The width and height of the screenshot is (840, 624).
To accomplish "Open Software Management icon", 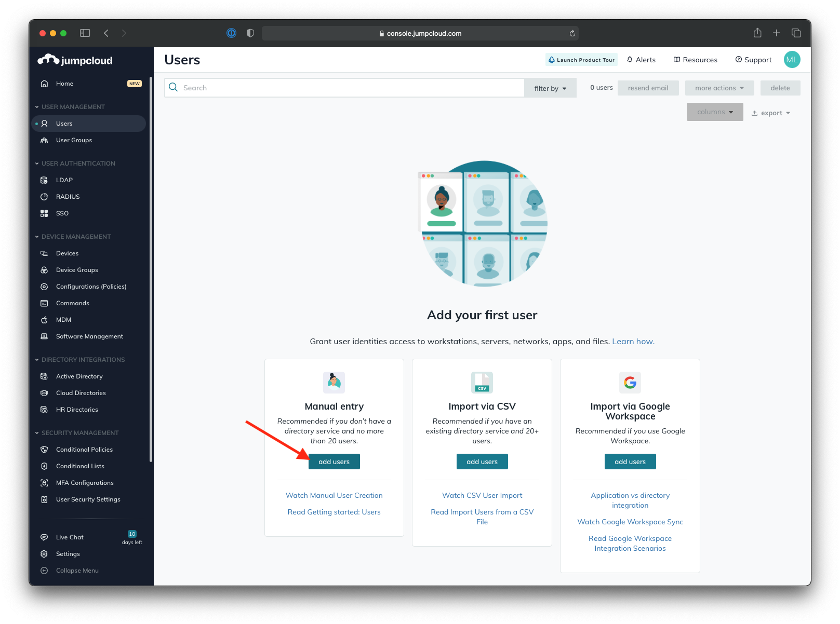I will (44, 336).
